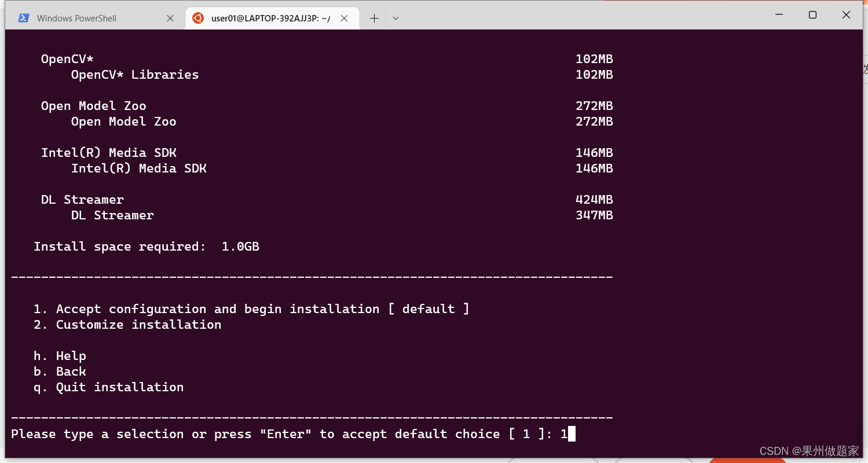Click the Quit installation line

click(119, 387)
